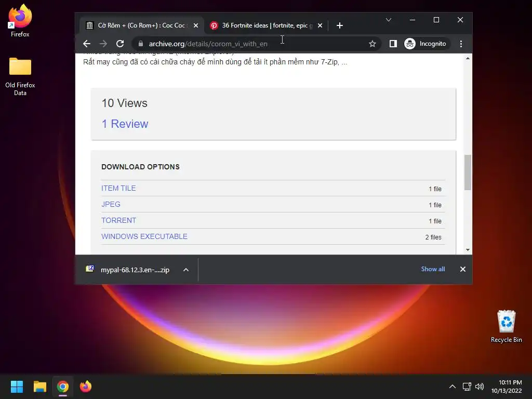The width and height of the screenshot is (532, 399).
Task: Close the downloads bar
Action: [x=463, y=269]
